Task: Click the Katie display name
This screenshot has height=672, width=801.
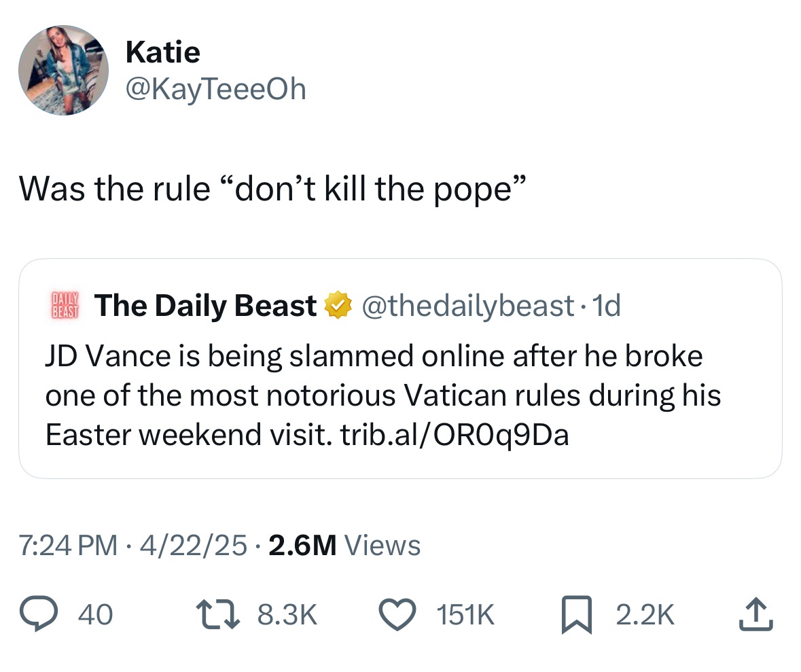Action: (162, 52)
